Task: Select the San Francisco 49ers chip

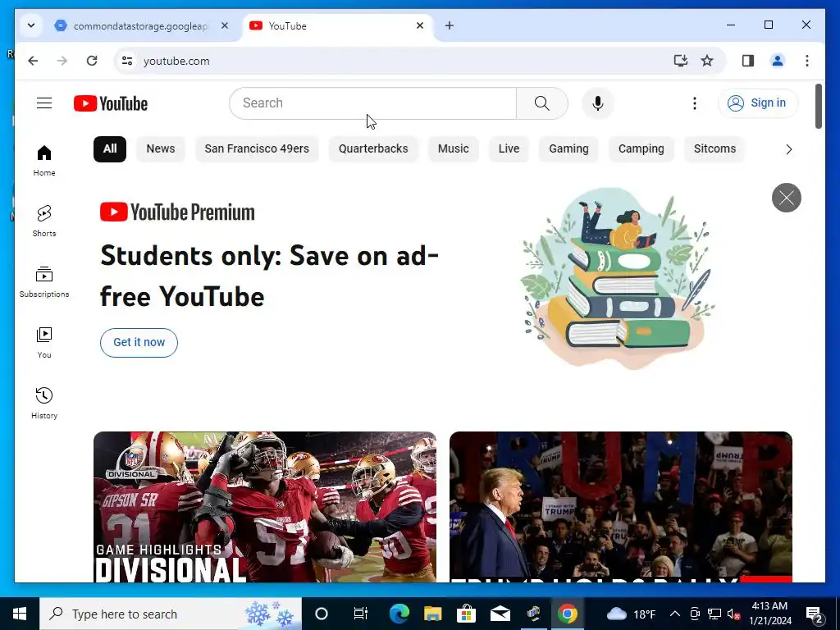Action: (257, 149)
